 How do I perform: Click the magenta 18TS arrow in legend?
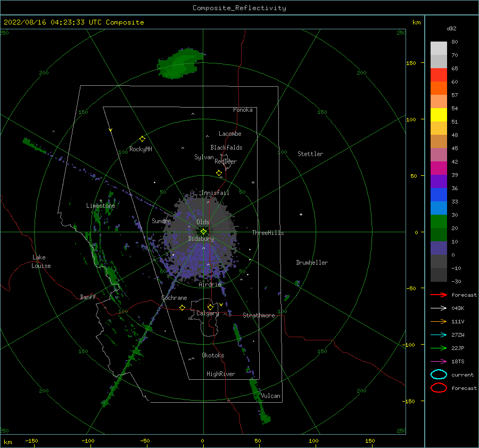(439, 362)
